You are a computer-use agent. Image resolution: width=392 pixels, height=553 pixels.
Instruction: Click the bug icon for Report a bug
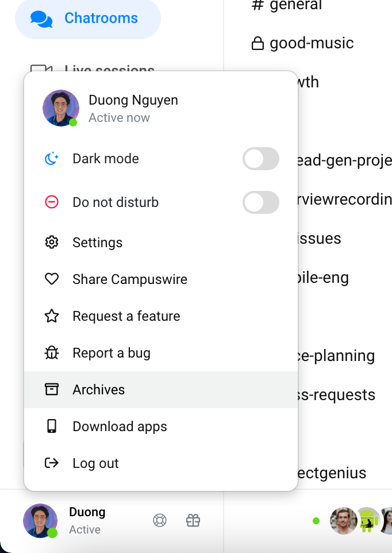click(x=52, y=352)
